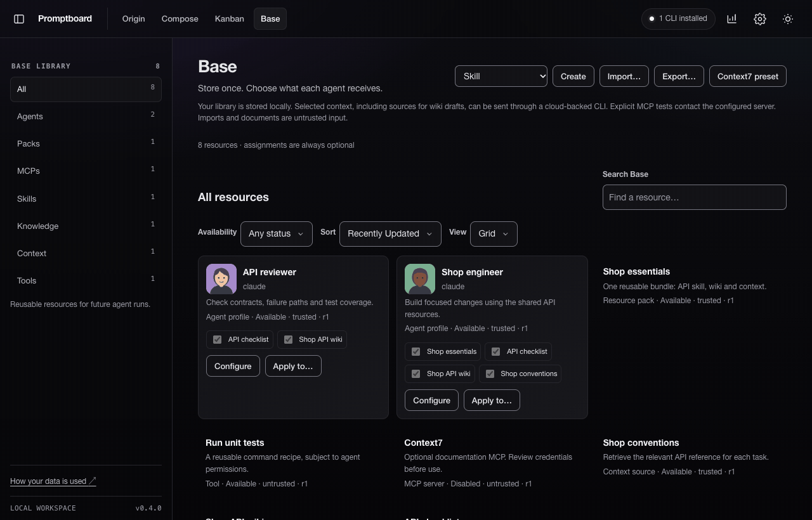Open the How your data is used link
This screenshot has height=520, width=812.
point(53,481)
